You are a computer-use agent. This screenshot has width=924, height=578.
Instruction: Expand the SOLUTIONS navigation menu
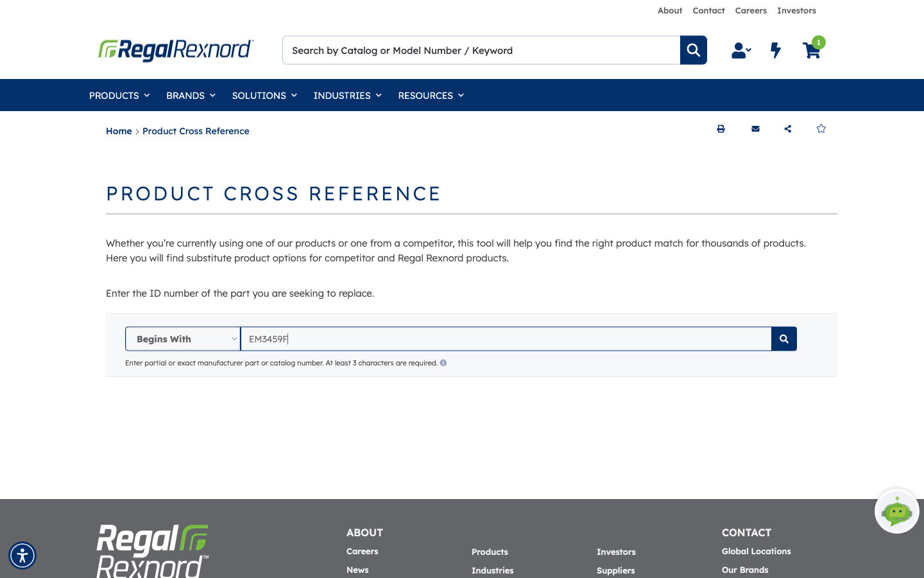click(x=264, y=95)
